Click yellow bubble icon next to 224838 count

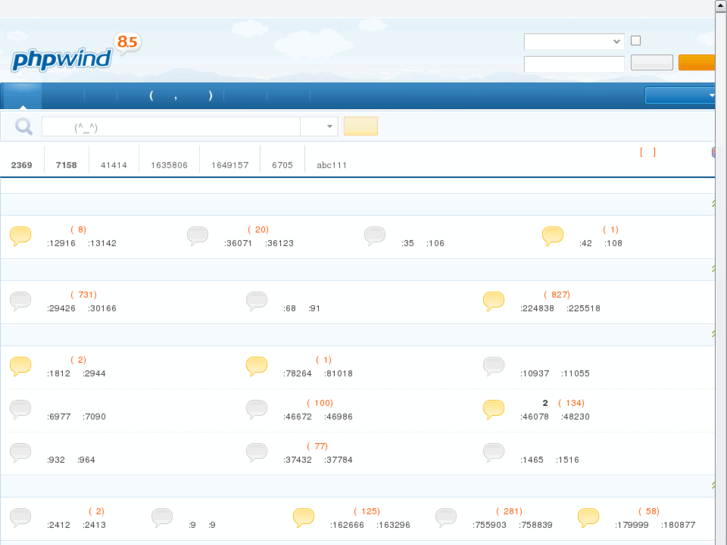(493, 301)
